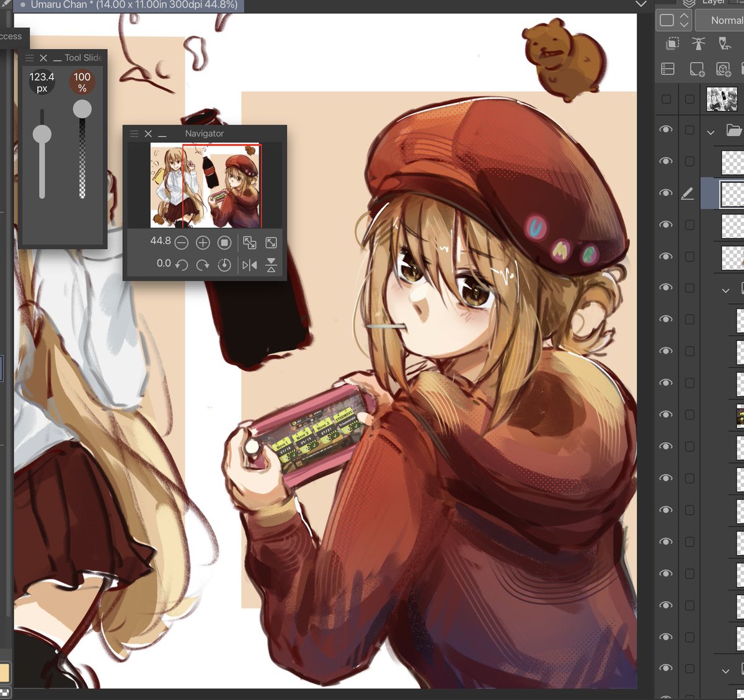Set as reference layer lighthouse icon
The width and height of the screenshot is (744, 700).
pyautogui.click(x=698, y=43)
